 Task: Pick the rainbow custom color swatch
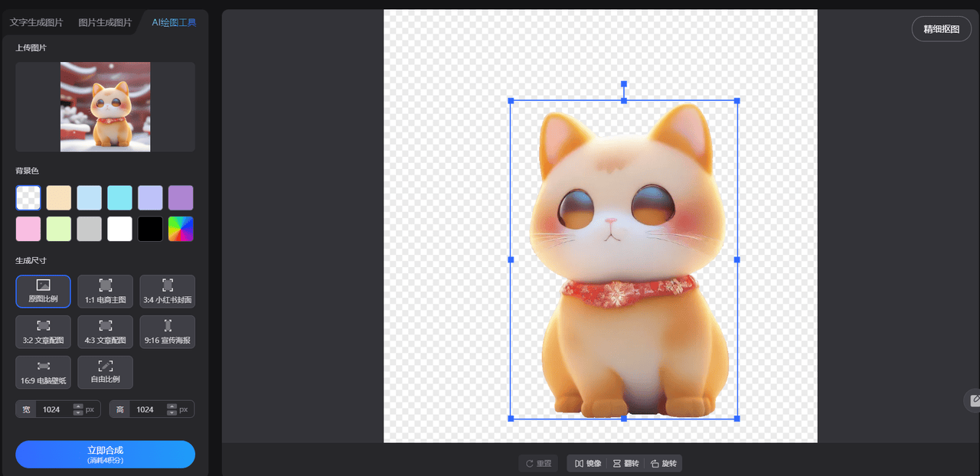(181, 229)
